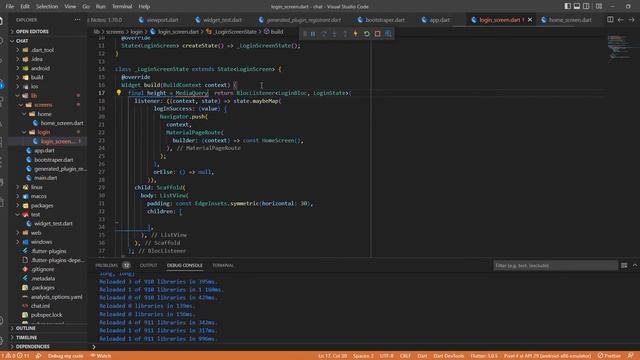Click the Prettier status bar item
The width and height of the screenshot is (640, 360).
pyautogui.click(x=609, y=356)
